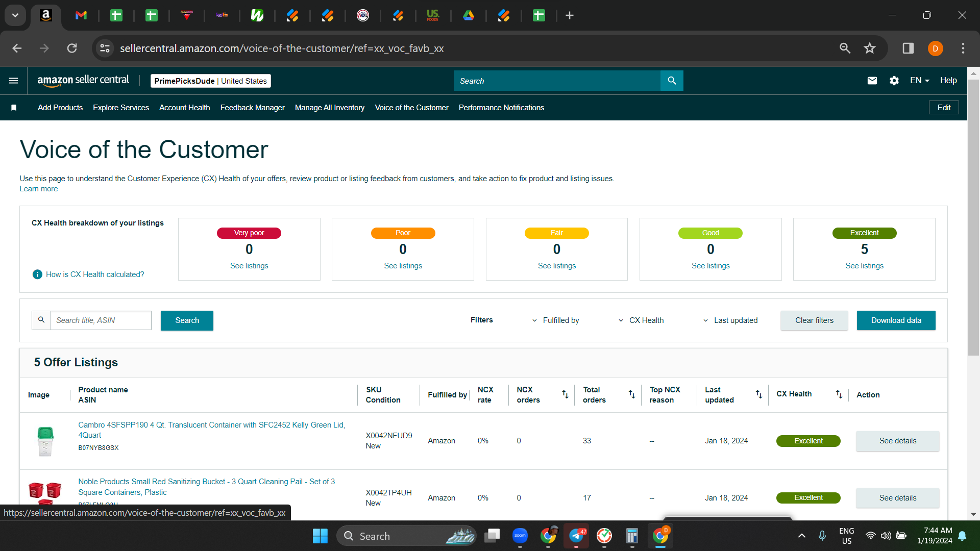Bookmark this page with star icon

coord(870,48)
